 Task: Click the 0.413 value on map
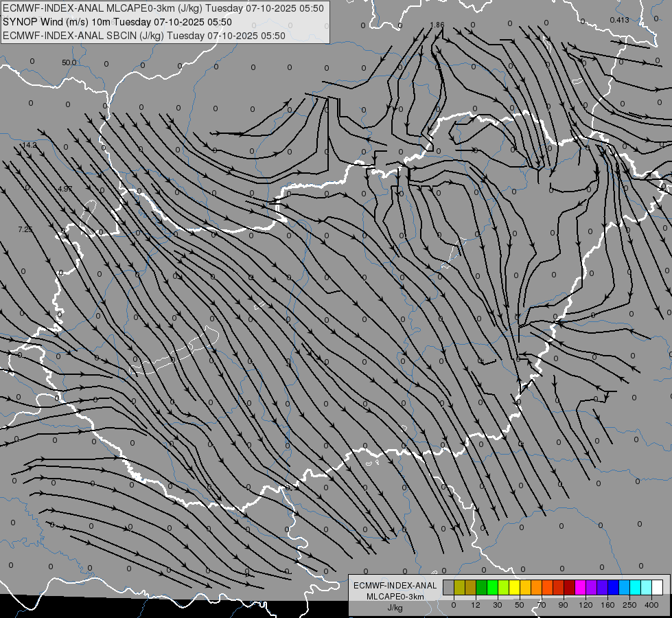click(x=619, y=20)
